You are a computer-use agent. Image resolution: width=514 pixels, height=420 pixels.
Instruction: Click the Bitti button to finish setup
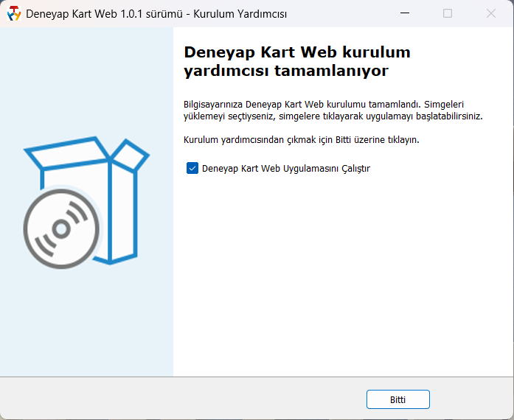[398, 399]
